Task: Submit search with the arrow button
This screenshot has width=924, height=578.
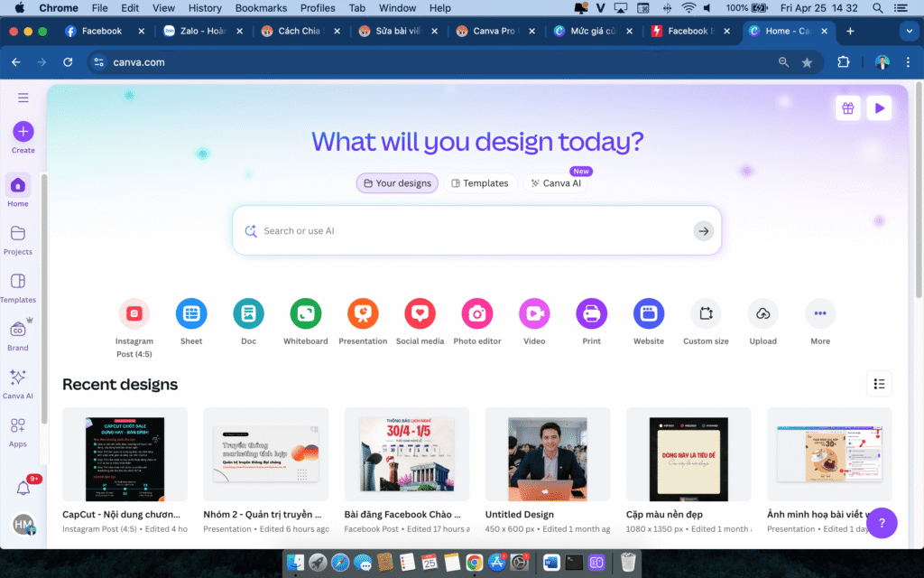Action: click(x=703, y=231)
